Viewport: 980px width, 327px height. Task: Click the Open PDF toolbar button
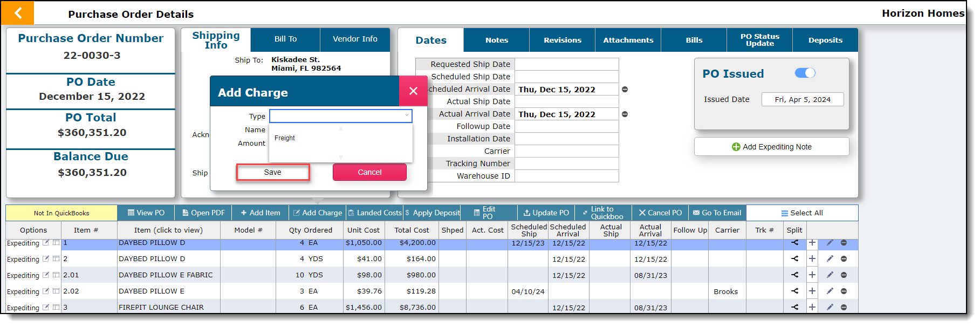(x=203, y=213)
